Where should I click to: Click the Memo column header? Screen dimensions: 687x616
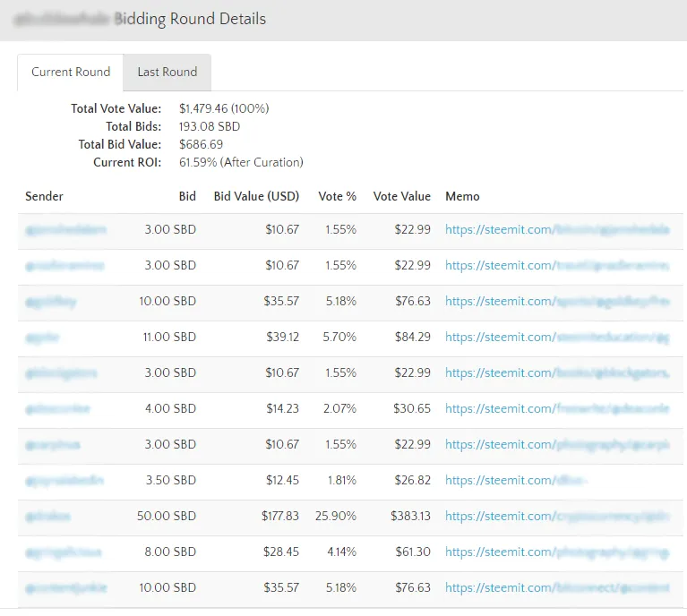click(463, 196)
